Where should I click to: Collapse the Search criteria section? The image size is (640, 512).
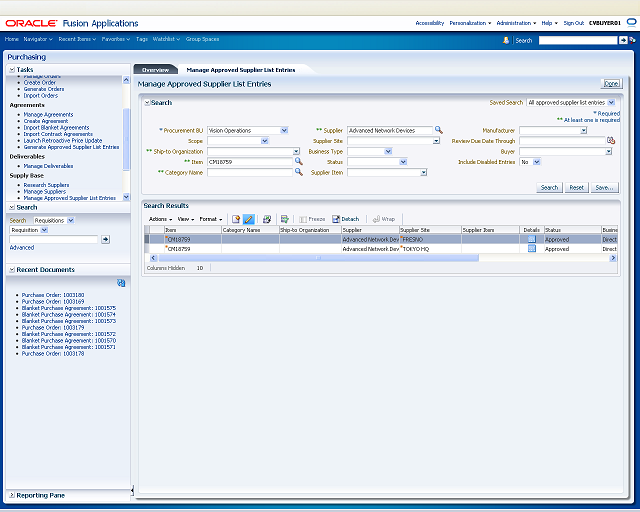147,103
